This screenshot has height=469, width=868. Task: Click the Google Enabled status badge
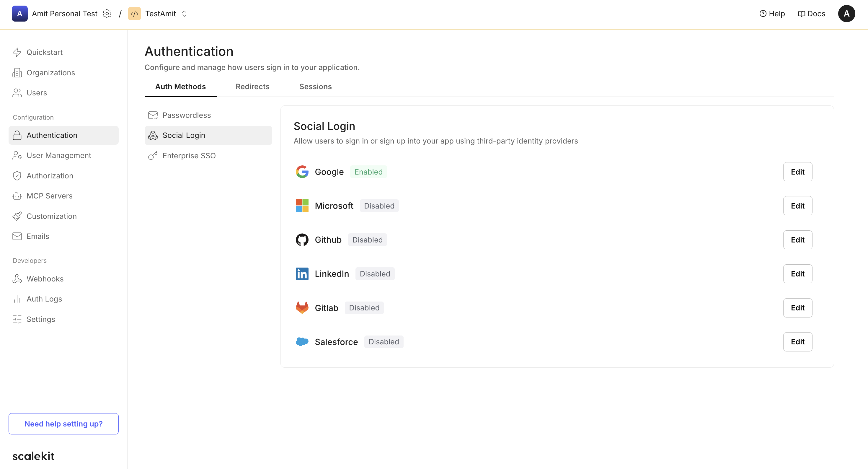368,172
